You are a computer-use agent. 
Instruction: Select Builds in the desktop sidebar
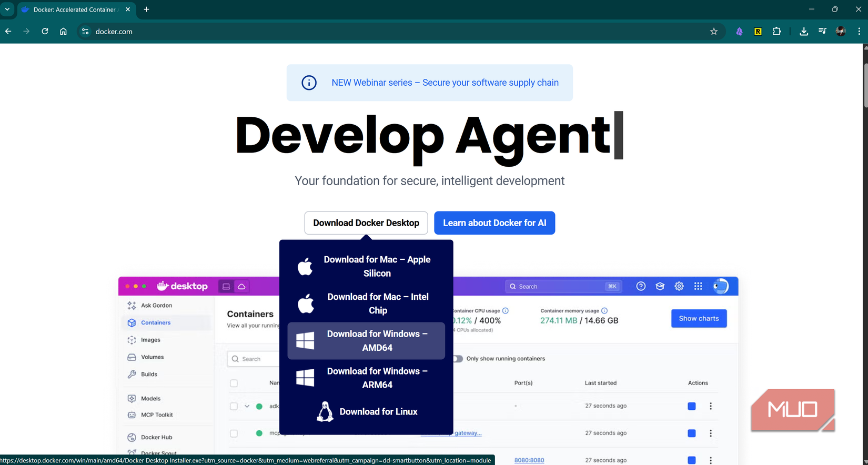point(149,375)
